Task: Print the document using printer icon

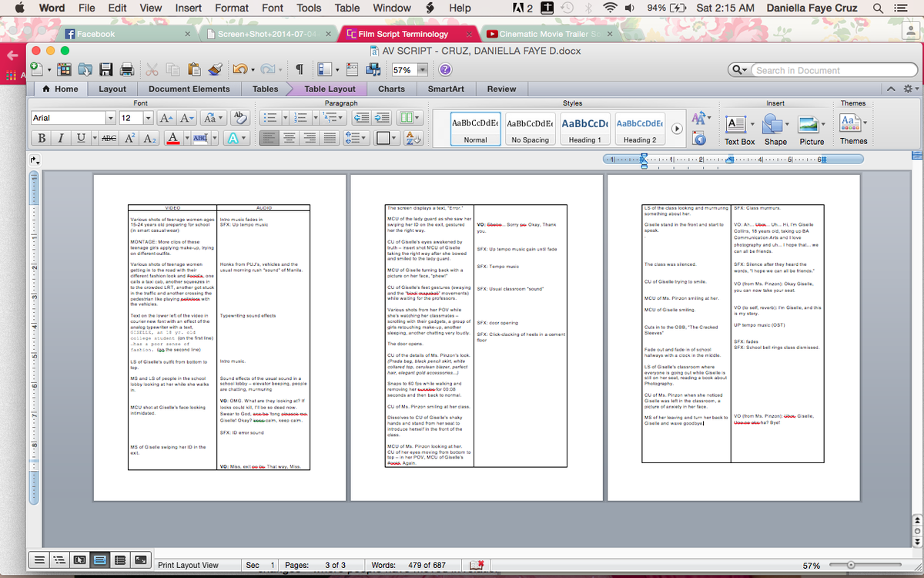Action: coord(127,69)
